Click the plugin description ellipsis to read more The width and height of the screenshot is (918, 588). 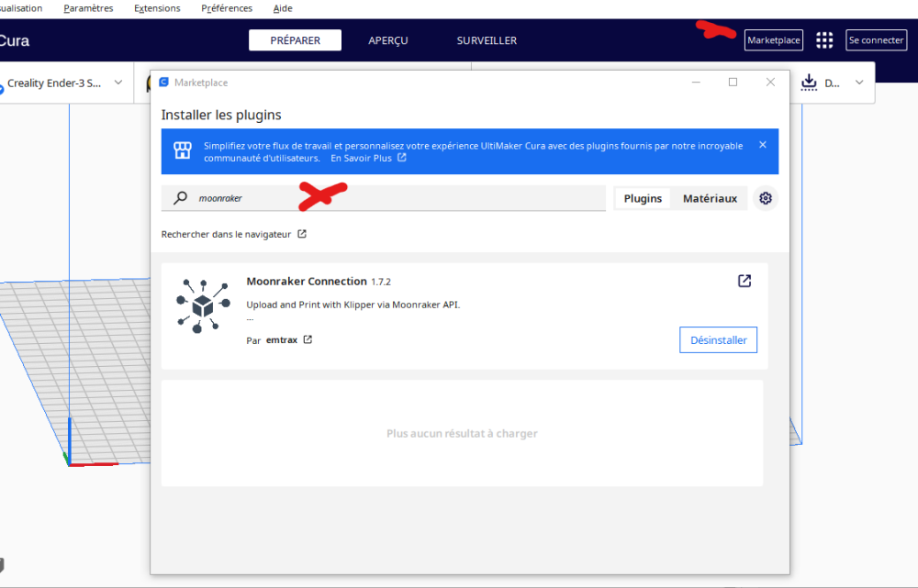250,319
